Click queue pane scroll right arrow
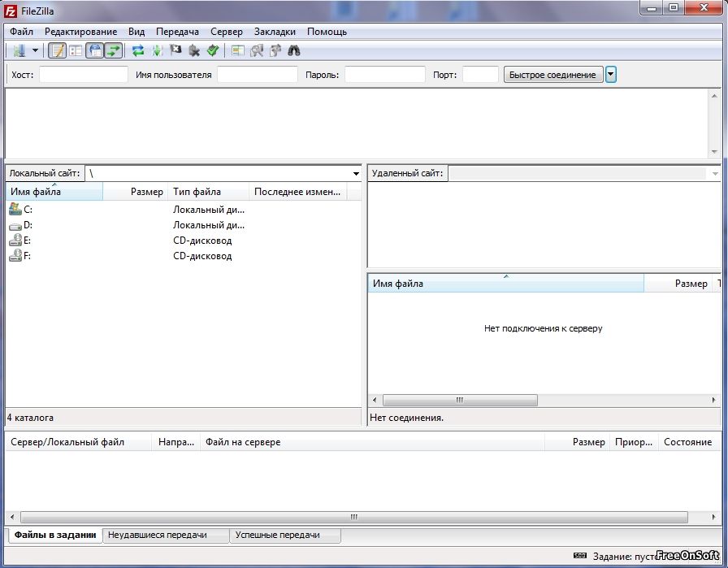Viewport: 728px width, 568px height. [x=714, y=517]
